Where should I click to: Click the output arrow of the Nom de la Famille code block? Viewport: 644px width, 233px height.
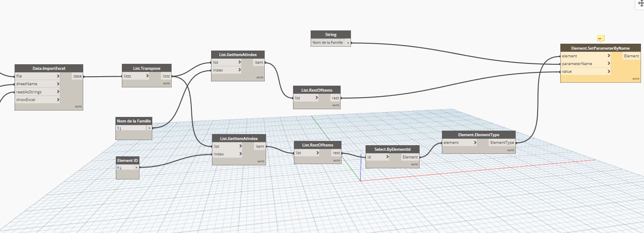[149, 128]
